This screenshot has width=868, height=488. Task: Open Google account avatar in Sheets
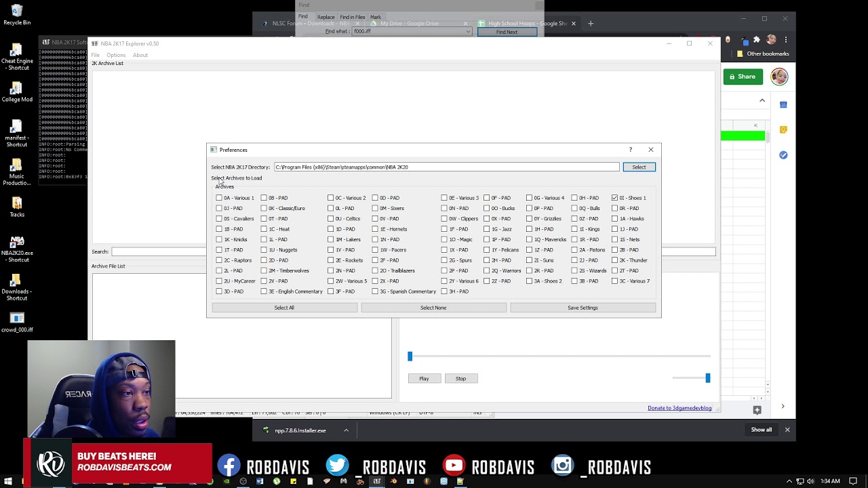tap(779, 77)
